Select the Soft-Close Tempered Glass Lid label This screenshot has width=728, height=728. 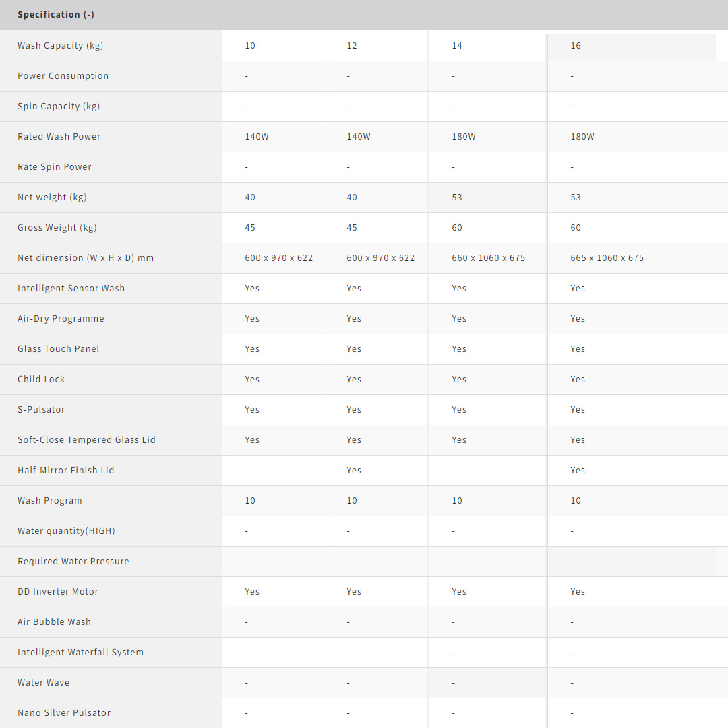click(x=86, y=440)
